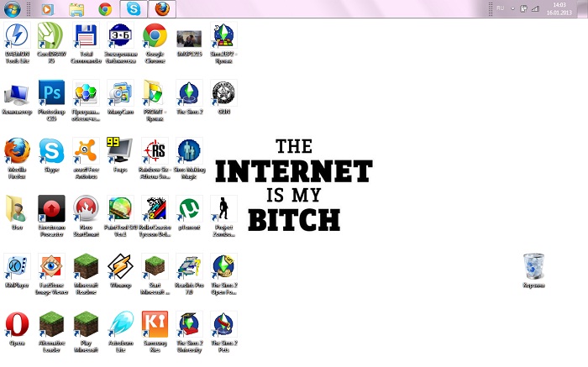This screenshot has width=588, height=367.
Task: Select the Rainbow Six Athena Sword shortcut
Action: (x=155, y=150)
